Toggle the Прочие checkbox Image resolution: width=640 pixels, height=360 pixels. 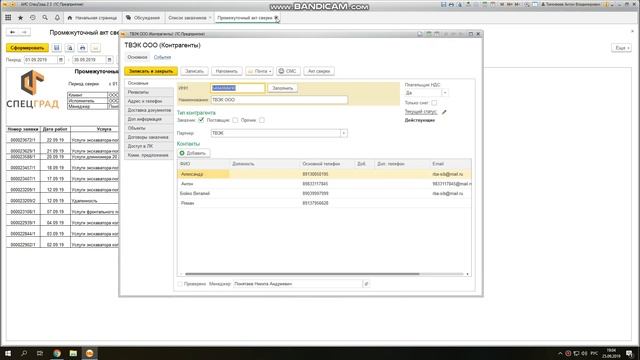[x=262, y=120]
